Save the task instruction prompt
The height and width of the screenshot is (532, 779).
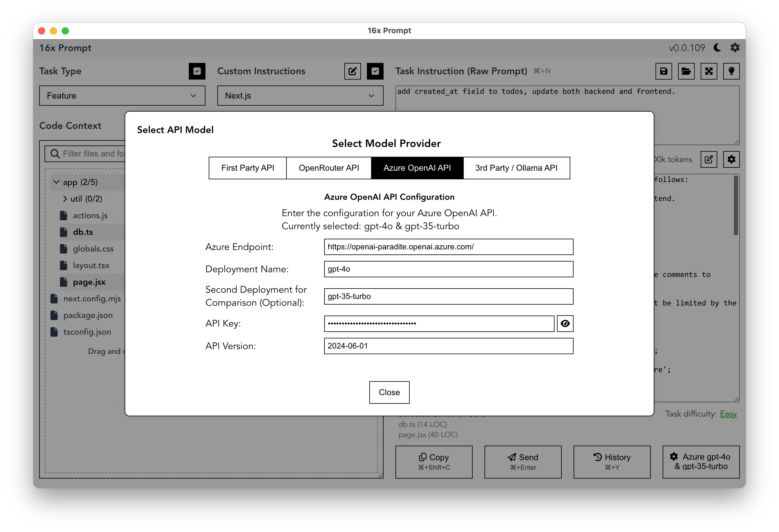(663, 71)
